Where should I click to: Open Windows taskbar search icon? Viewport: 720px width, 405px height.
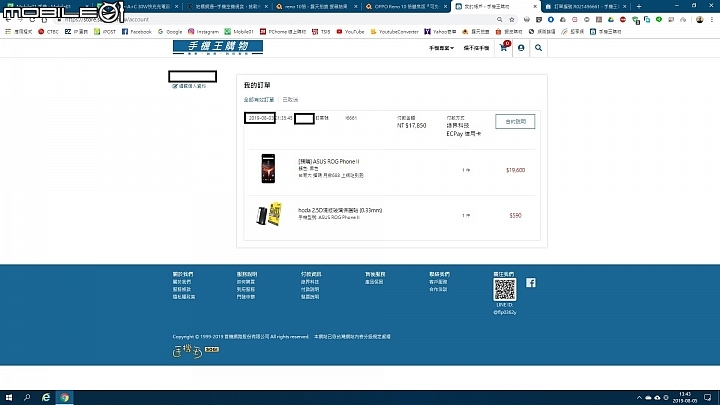point(27,397)
